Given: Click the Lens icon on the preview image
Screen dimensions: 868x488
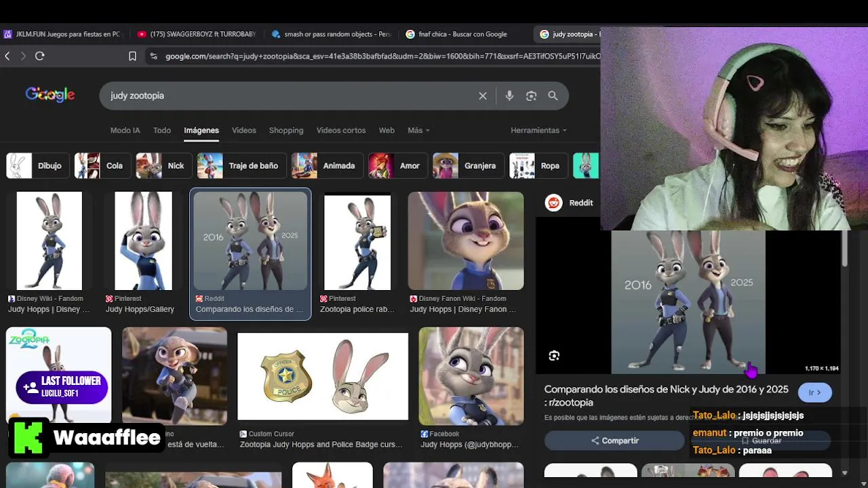Looking at the screenshot, I should [x=554, y=356].
